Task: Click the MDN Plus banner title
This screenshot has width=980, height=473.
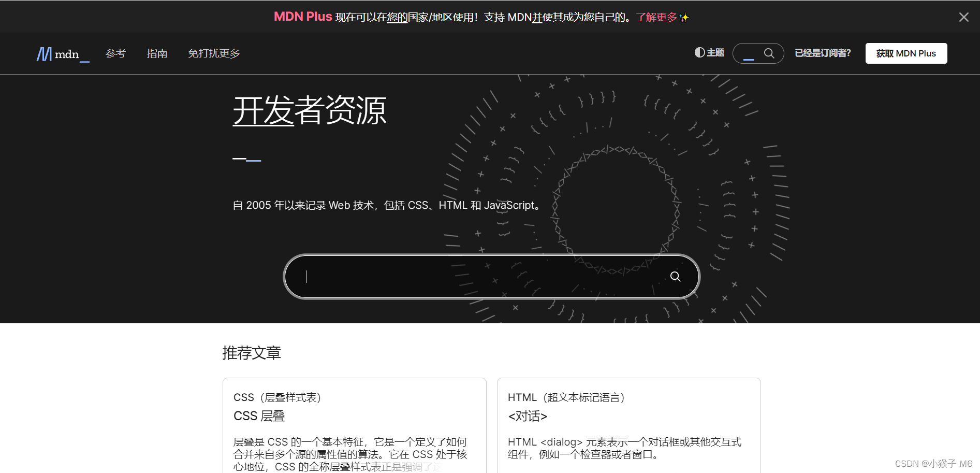Action: 303,17
